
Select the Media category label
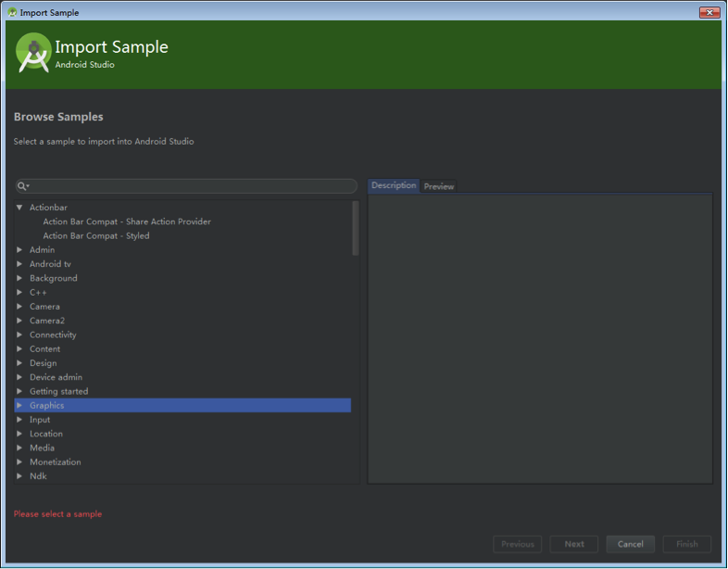coord(43,448)
